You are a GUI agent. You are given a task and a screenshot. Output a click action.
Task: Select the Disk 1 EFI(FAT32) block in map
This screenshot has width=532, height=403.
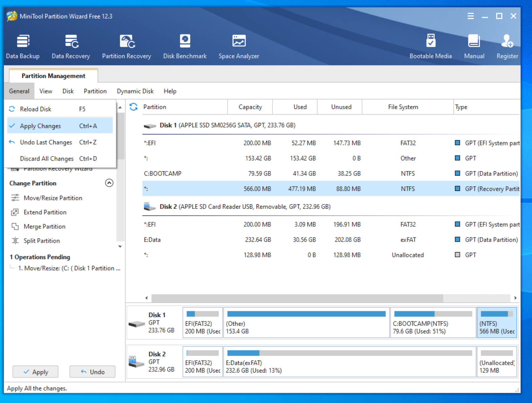coord(203,322)
